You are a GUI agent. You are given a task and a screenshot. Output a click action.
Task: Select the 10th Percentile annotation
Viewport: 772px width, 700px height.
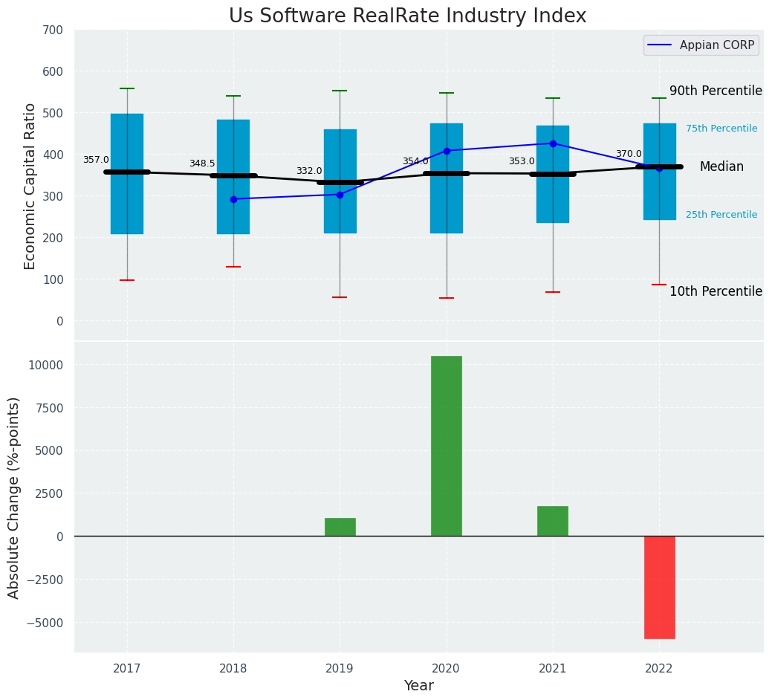coord(715,291)
